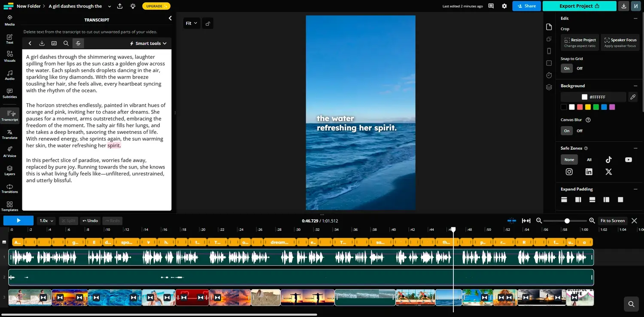Open the Subtitles panel
Screen dimensions: 644x317
[x=9, y=93]
